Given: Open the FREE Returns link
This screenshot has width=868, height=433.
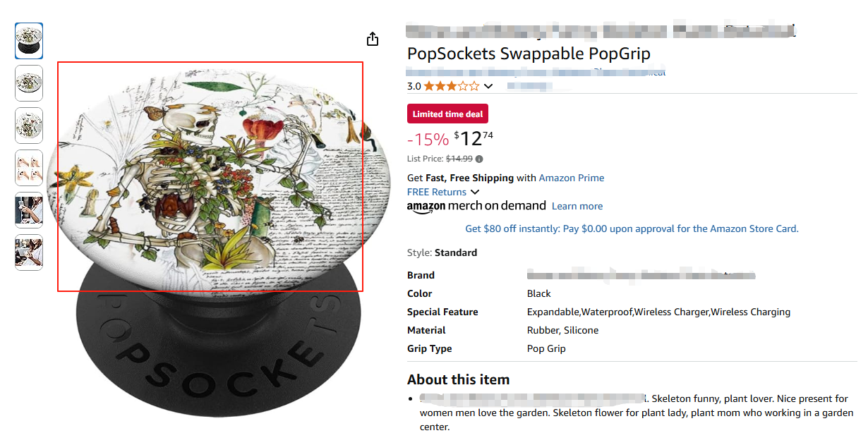Looking at the screenshot, I should [436, 192].
